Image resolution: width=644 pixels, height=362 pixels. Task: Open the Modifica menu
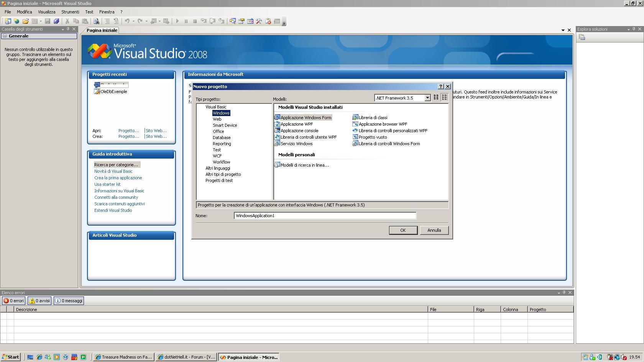pyautogui.click(x=24, y=12)
